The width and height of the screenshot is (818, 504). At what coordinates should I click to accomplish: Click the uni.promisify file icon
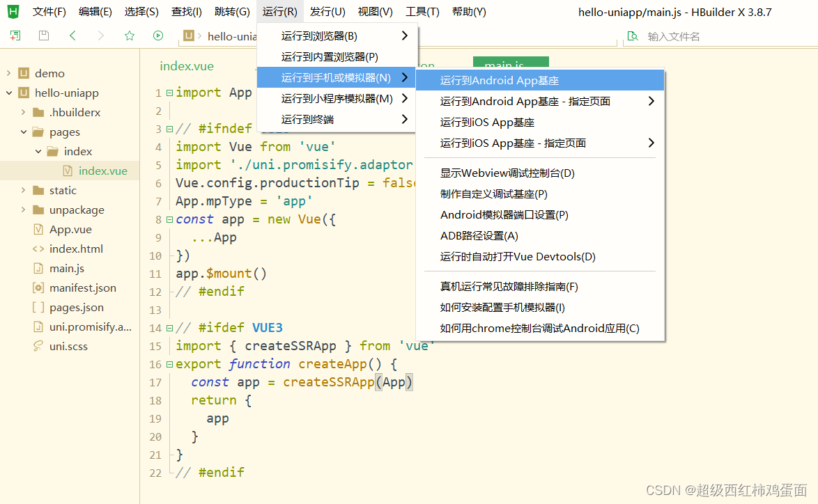(38, 326)
